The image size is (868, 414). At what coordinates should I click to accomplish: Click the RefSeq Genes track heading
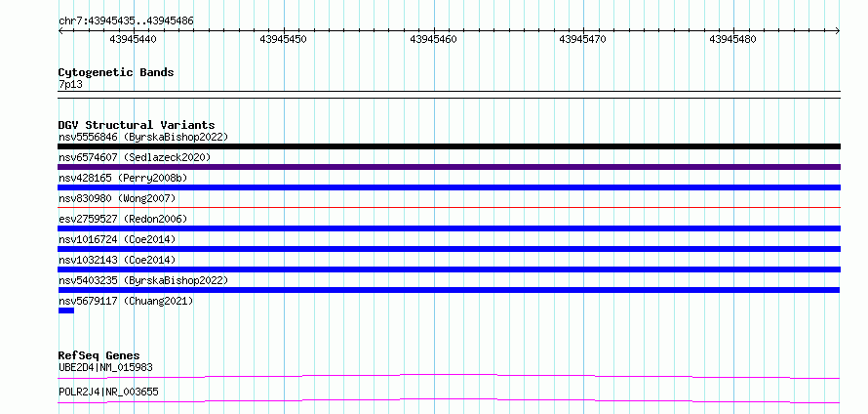[99, 355]
